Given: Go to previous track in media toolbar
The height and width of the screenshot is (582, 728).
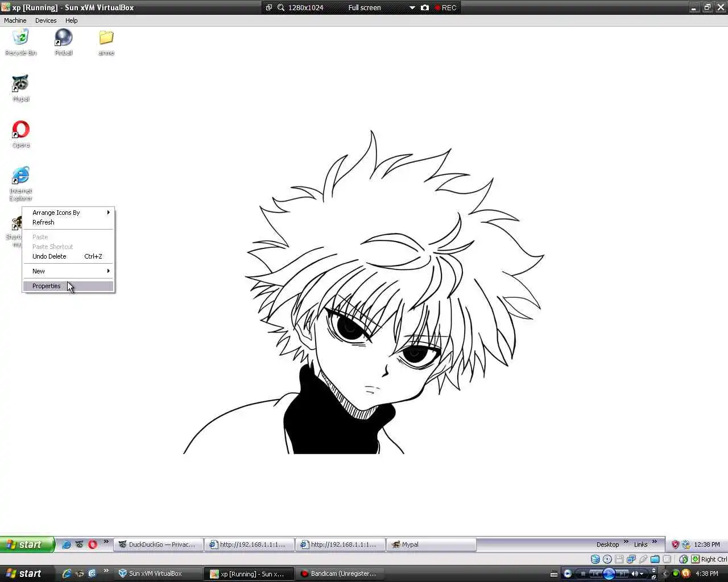Looking at the screenshot, I should point(596,573).
